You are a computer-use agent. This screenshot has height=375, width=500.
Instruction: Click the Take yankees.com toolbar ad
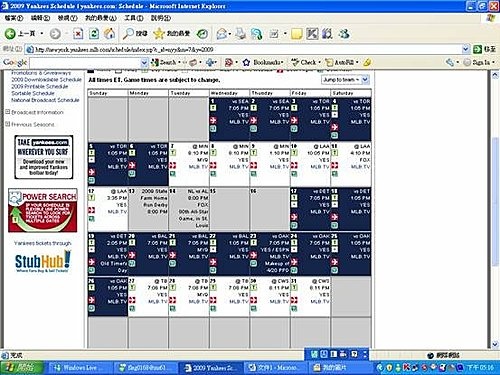tap(44, 157)
